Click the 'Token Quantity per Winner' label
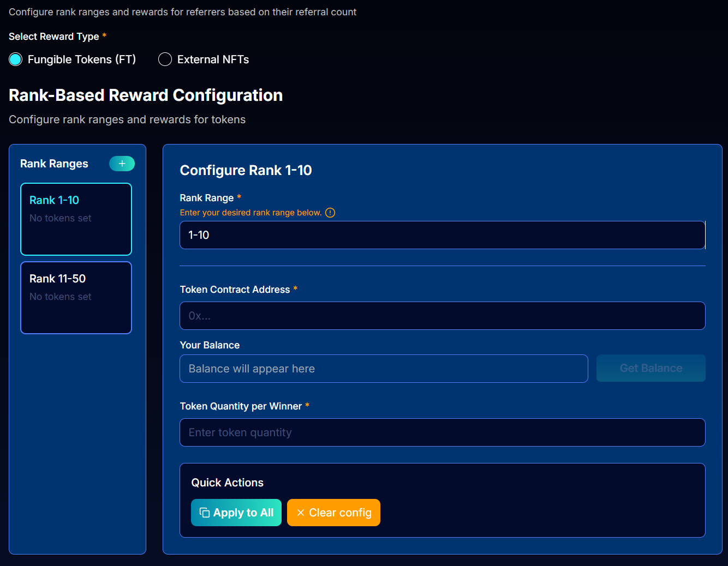Screen dimensions: 728x566 (241, 406)
